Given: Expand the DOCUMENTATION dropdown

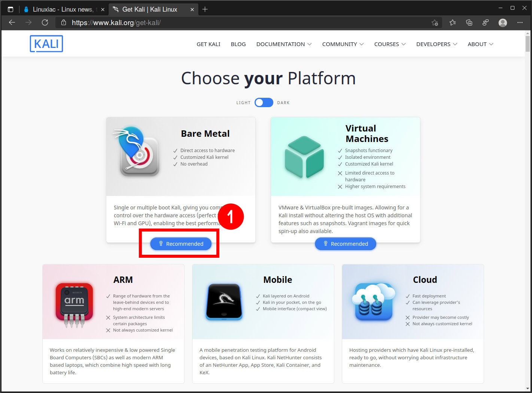Looking at the screenshot, I should coord(283,44).
